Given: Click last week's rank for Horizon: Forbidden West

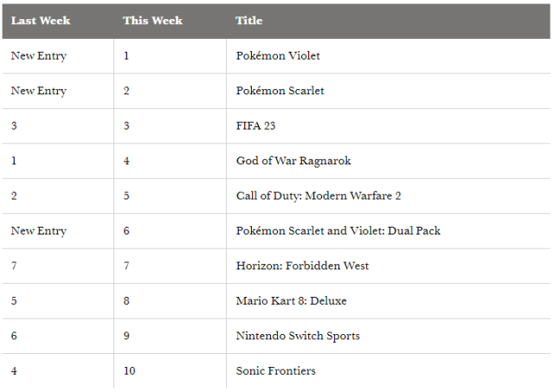Looking at the screenshot, I should (14, 266).
